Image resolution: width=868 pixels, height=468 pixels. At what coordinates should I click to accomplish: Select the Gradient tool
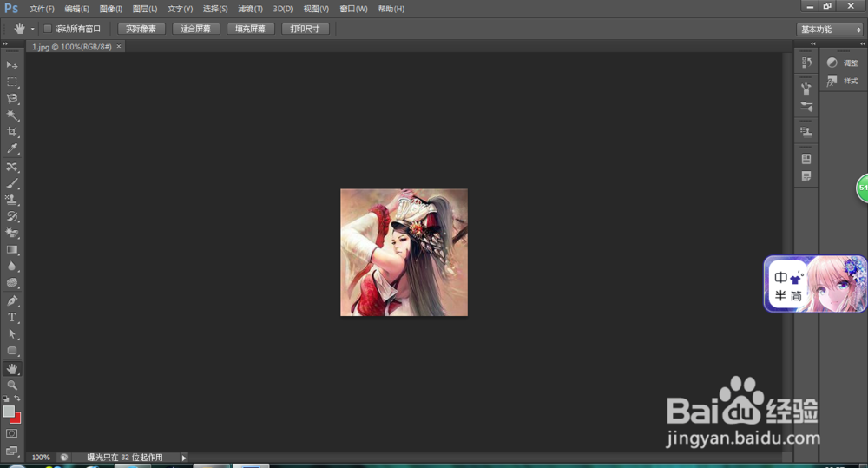click(x=11, y=250)
